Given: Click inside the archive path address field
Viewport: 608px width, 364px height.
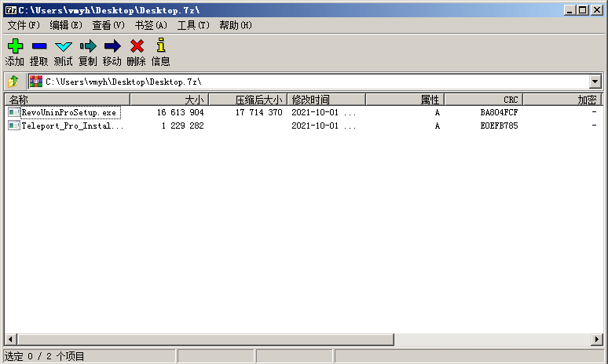Looking at the screenshot, I should (314, 82).
